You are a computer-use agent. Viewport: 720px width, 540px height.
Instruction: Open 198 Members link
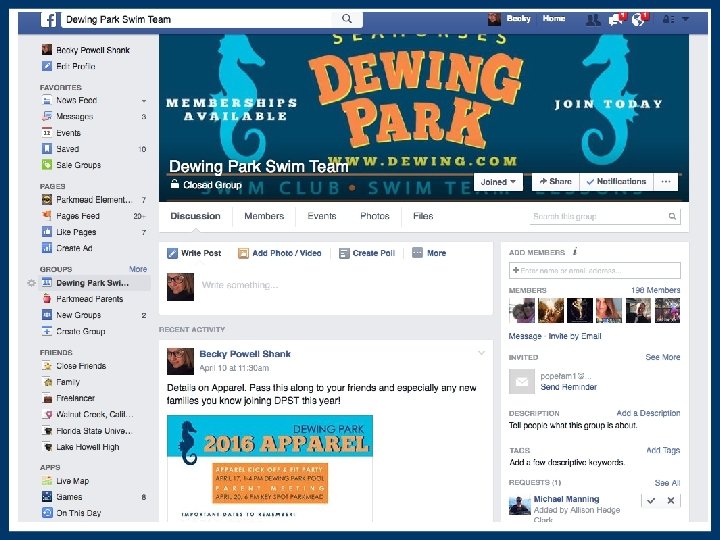point(655,290)
